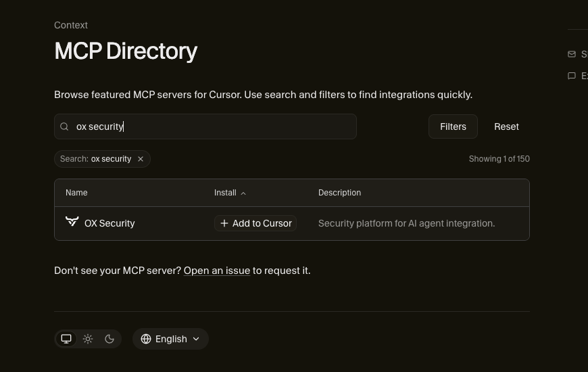
Task: Select the OX Security name in the table row
Action: coord(109,223)
